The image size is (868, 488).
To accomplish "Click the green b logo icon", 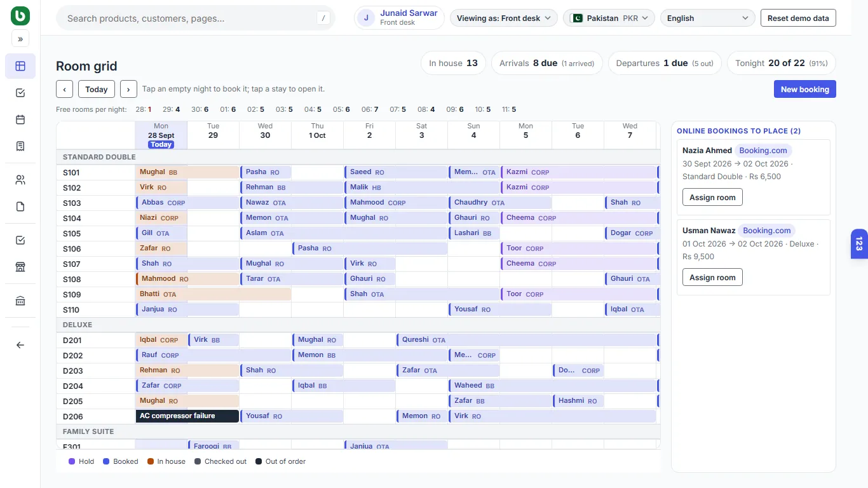I will coord(20,16).
